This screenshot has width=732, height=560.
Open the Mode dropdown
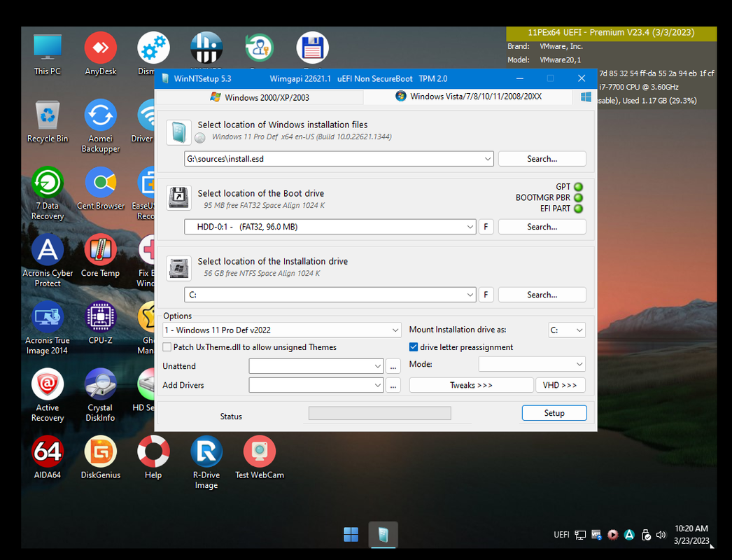point(532,364)
